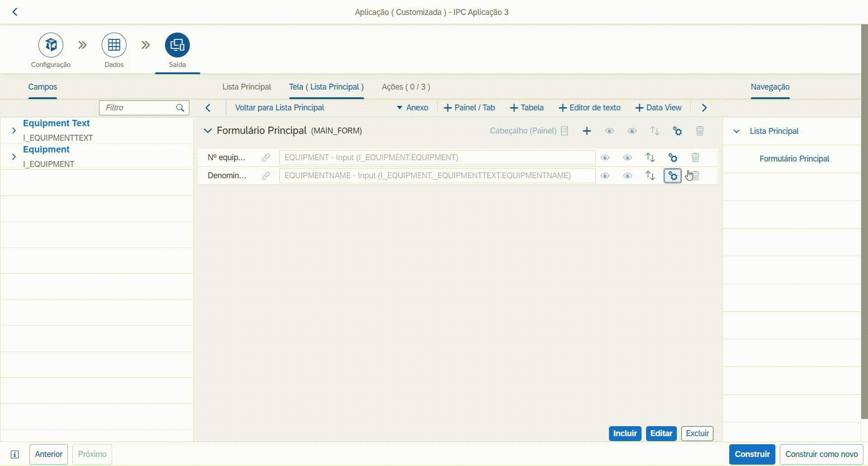Open settings gear for Denomin... field

[673, 176]
